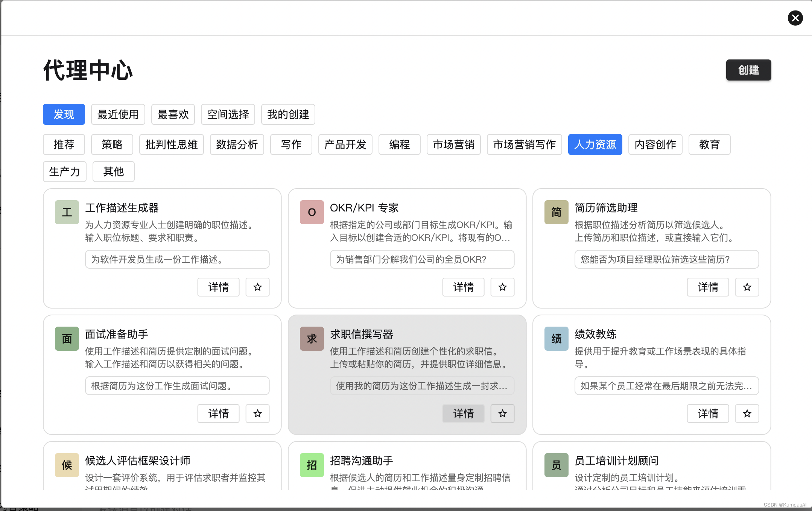Click the 招 avatar of 招聘沟通助手
This screenshot has width=812, height=511.
[x=312, y=465]
